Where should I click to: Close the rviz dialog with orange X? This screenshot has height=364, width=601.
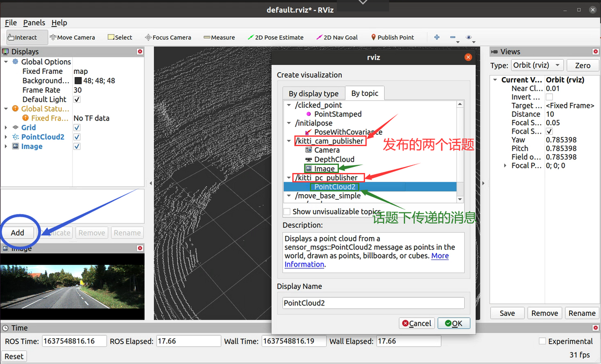point(468,57)
